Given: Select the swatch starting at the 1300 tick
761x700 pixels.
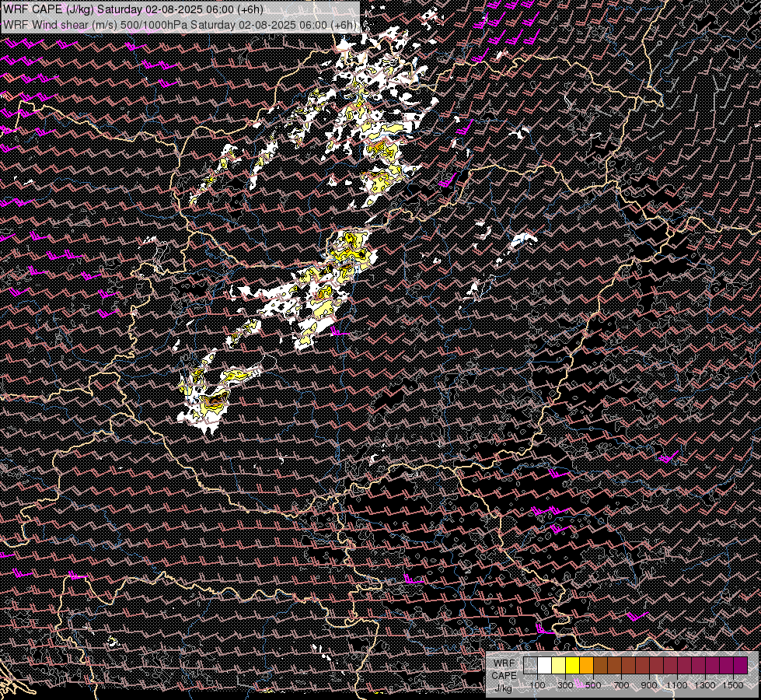Looking at the screenshot, I should click(713, 665).
